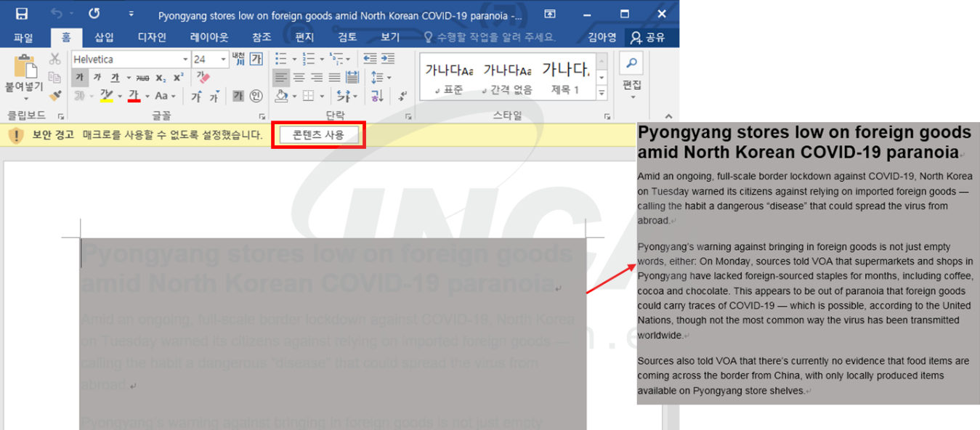Click the Shrink Font icon
Viewport: 980px width, 430px height.
tap(214, 96)
